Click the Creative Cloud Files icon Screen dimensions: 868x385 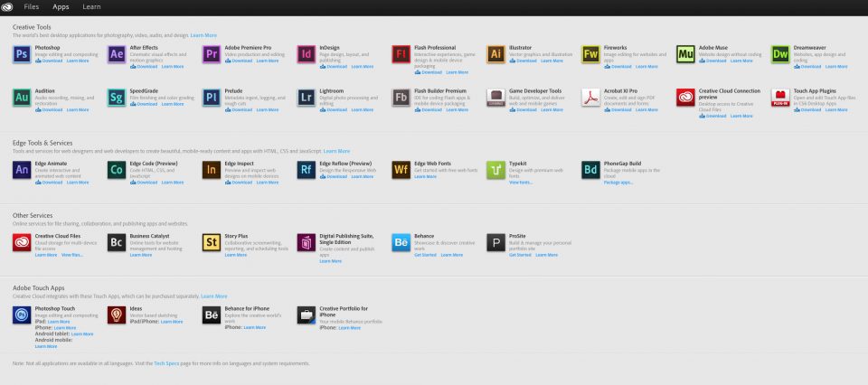22,242
